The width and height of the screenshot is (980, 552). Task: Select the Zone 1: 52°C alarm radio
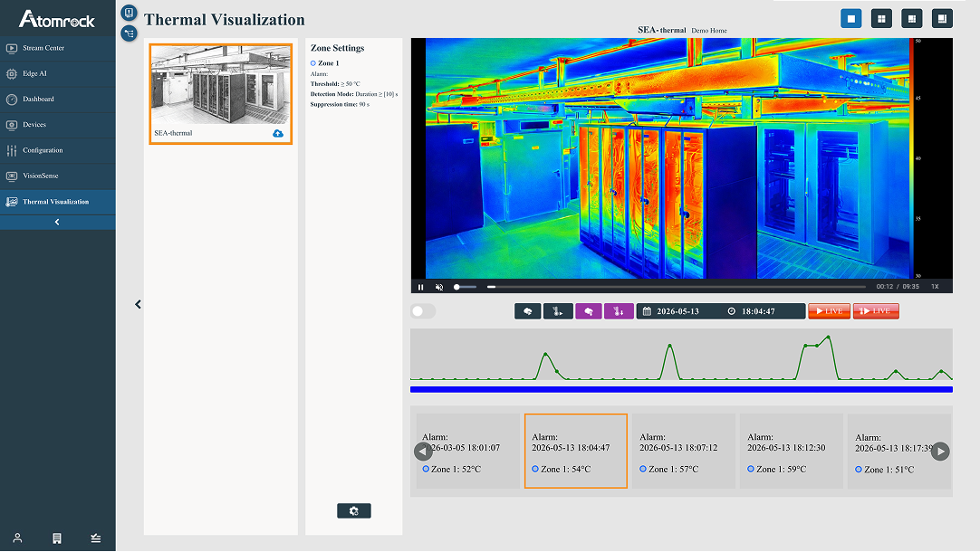coord(426,469)
